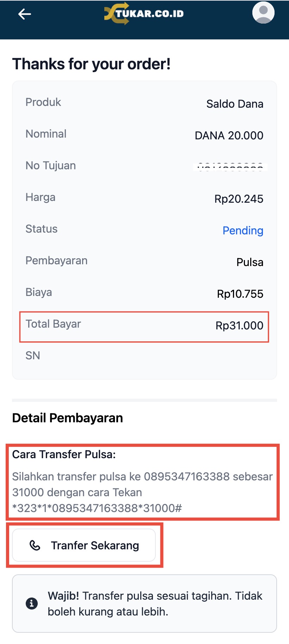Click the phone icon on the transfer button
Image resolution: width=289 pixels, height=644 pixels.
pos(35,545)
